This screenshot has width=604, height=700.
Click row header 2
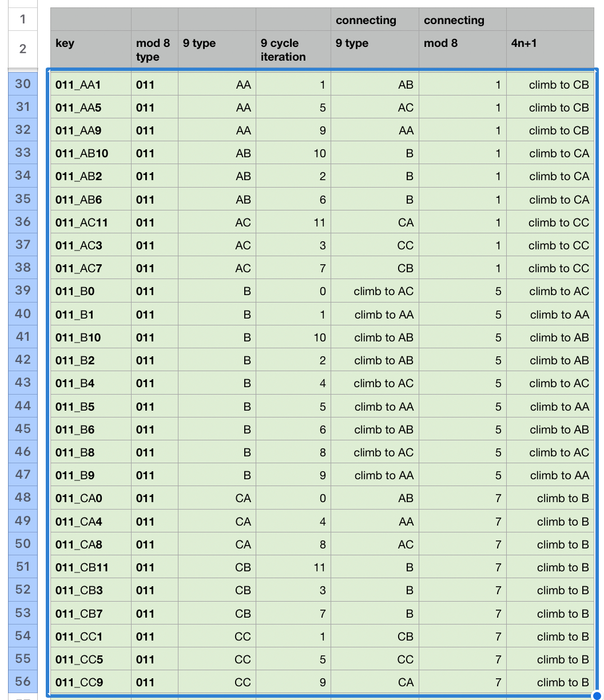tap(23, 49)
